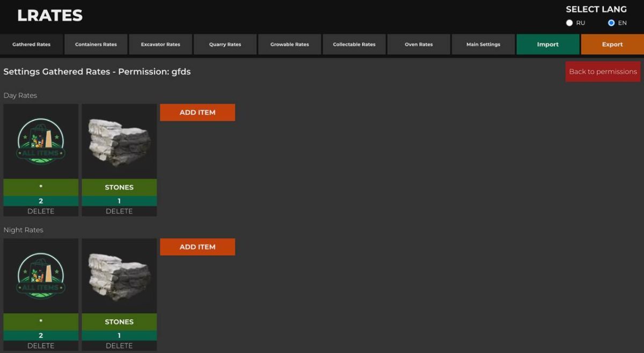This screenshot has width=644, height=353.
Task: Click the All Items icon under Day Rates
Action: [41, 141]
